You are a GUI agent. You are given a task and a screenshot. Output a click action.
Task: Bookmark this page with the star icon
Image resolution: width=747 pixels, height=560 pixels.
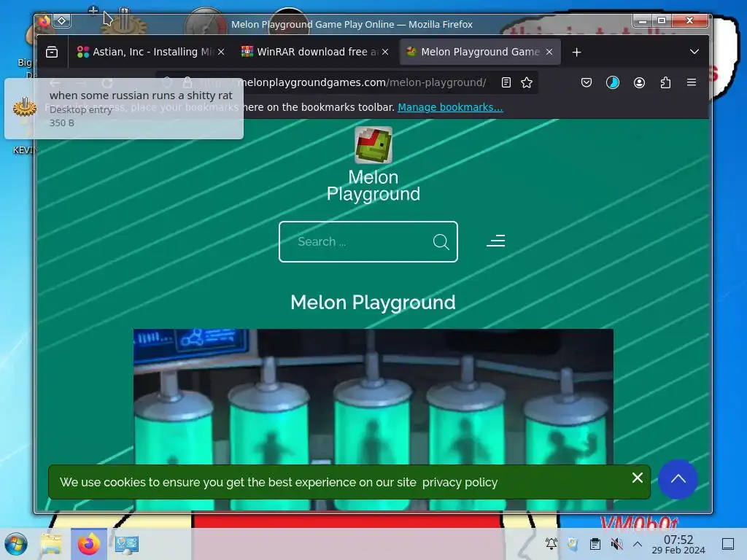[x=527, y=82]
